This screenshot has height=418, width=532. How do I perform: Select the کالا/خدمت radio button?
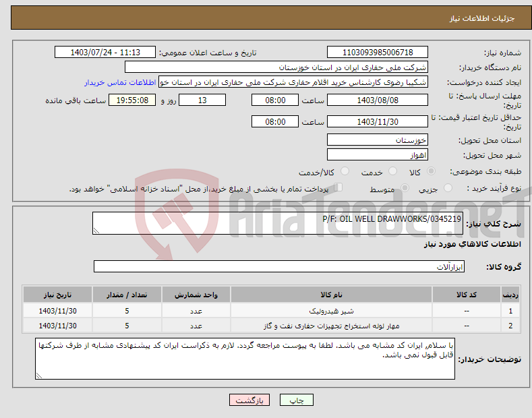[x=345, y=171]
